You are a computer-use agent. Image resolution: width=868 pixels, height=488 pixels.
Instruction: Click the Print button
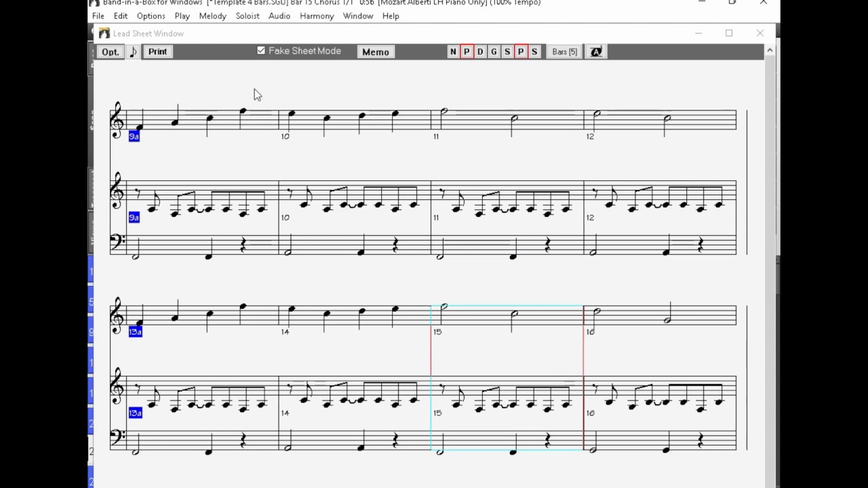click(157, 52)
